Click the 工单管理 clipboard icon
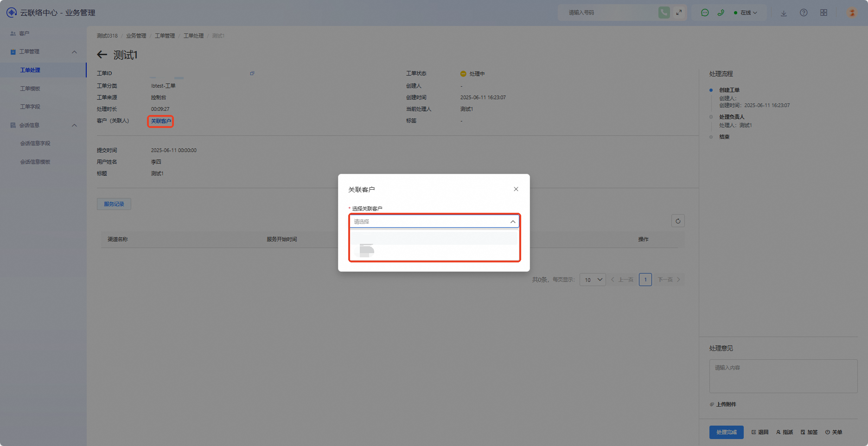This screenshot has width=868, height=446. tap(13, 52)
